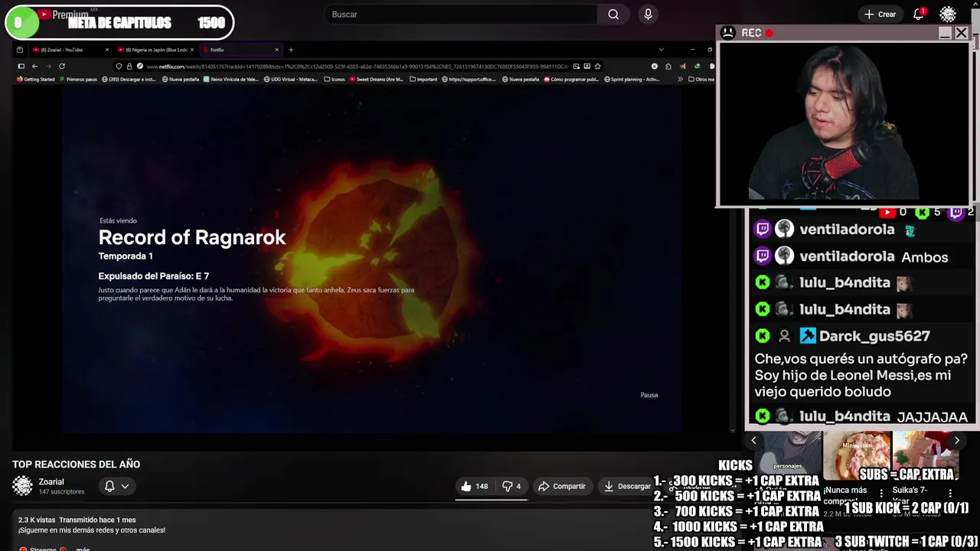Viewport: 980px width, 551px height.
Task: Open the '¡Nunca más compres!' recommended video thumbnail
Action: (x=857, y=456)
